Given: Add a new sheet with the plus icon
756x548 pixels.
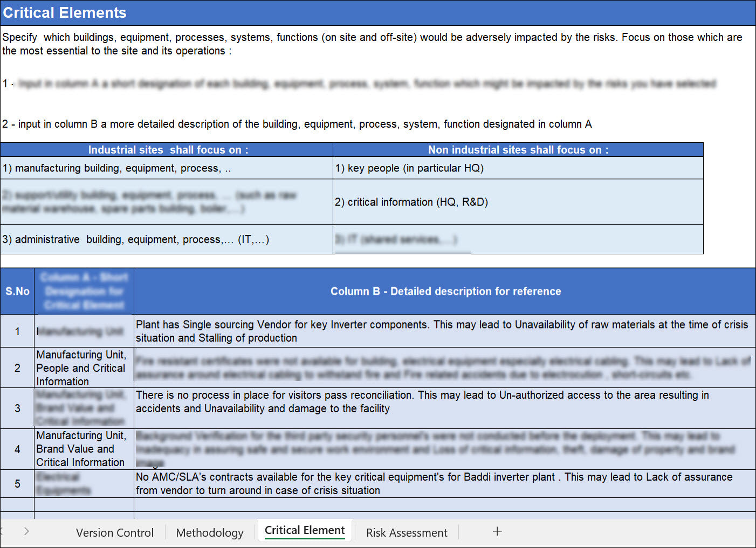Looking at the screenshot, I should click(x=497, y=531).
